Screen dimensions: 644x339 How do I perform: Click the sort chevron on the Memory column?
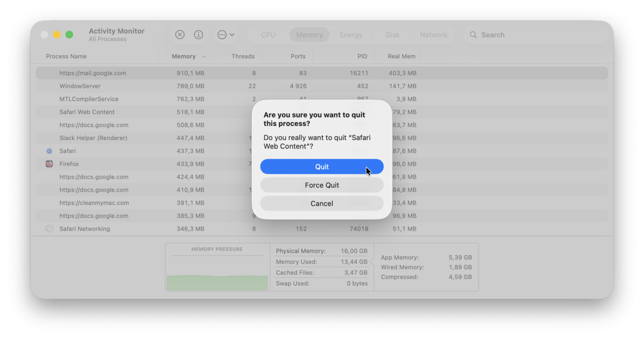(x=203, y=56)
